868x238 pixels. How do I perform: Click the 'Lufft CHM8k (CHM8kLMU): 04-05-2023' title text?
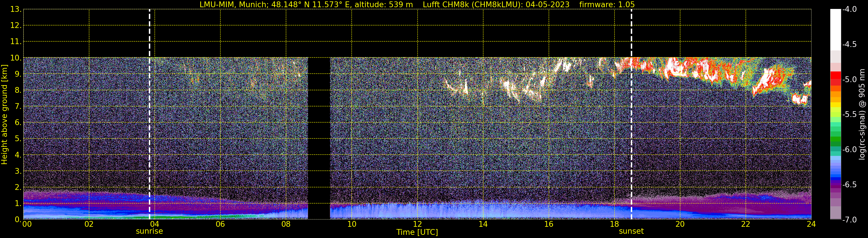[x=496, y=4]
